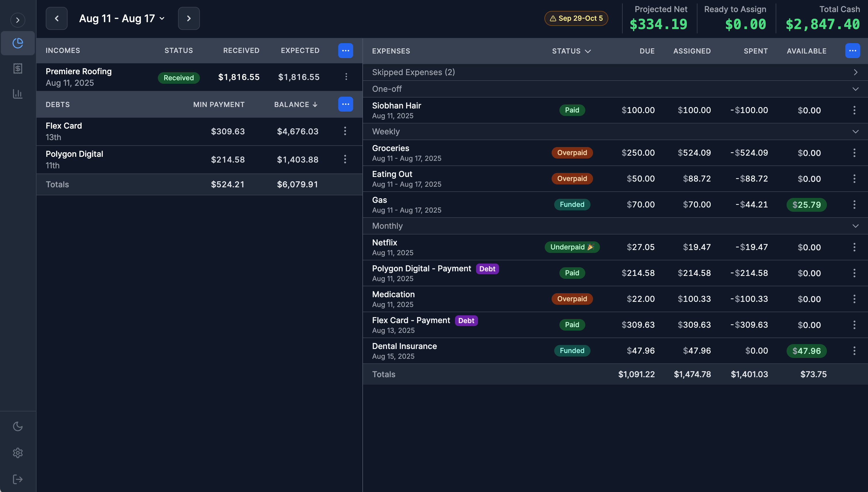Viewport: 868px width, 492px height.
Task: Go to the previous week
Action: 56,18
